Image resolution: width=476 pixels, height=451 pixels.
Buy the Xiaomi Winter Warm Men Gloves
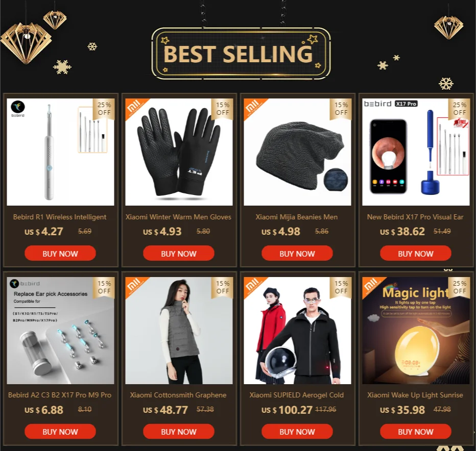pyautogui.click(x=179, y=253)
